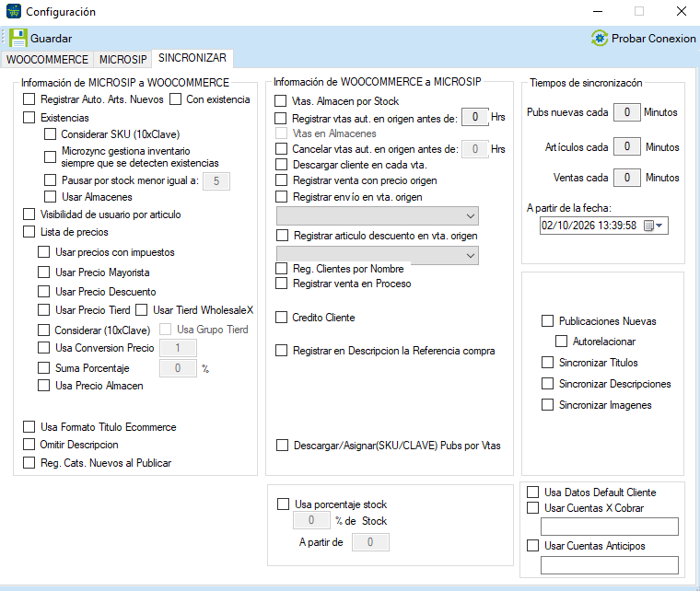This screenshot has height=591, width=700.
Task: Toggle Registrar envío en vta. origen
Action: click(x=281, y=197)
